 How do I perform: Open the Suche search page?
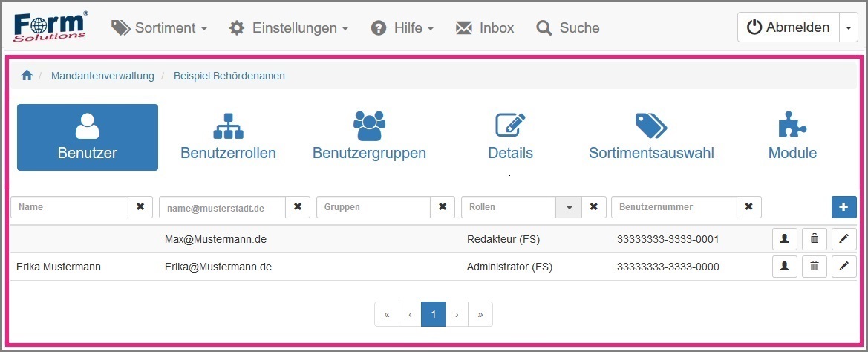point(568,27)
